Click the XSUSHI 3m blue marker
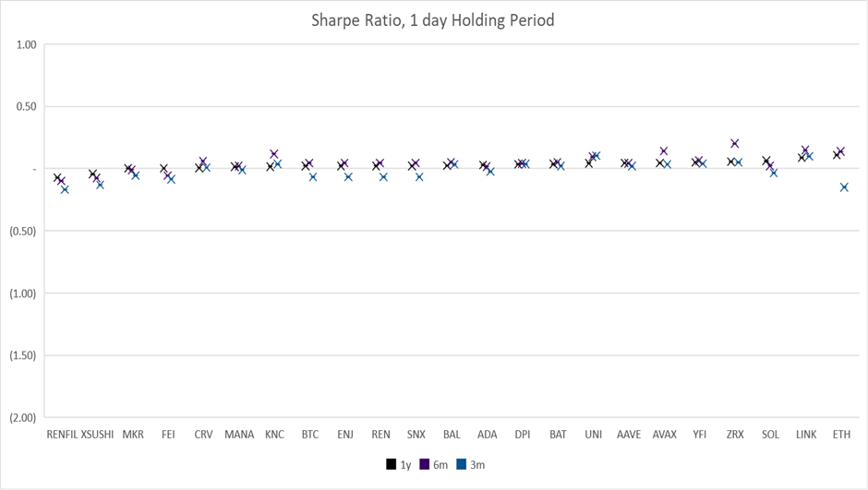The image size is (868, 490). [x=101, y=185]
